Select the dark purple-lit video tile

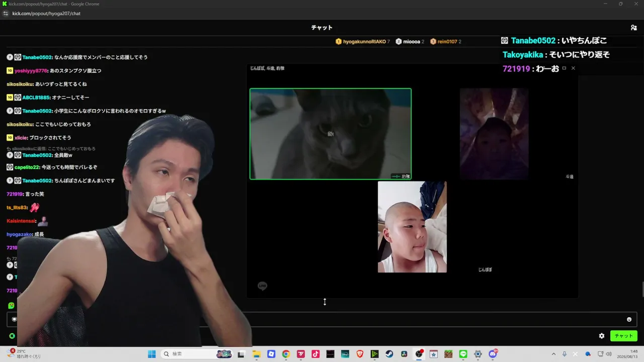click(x=494, y=134)
